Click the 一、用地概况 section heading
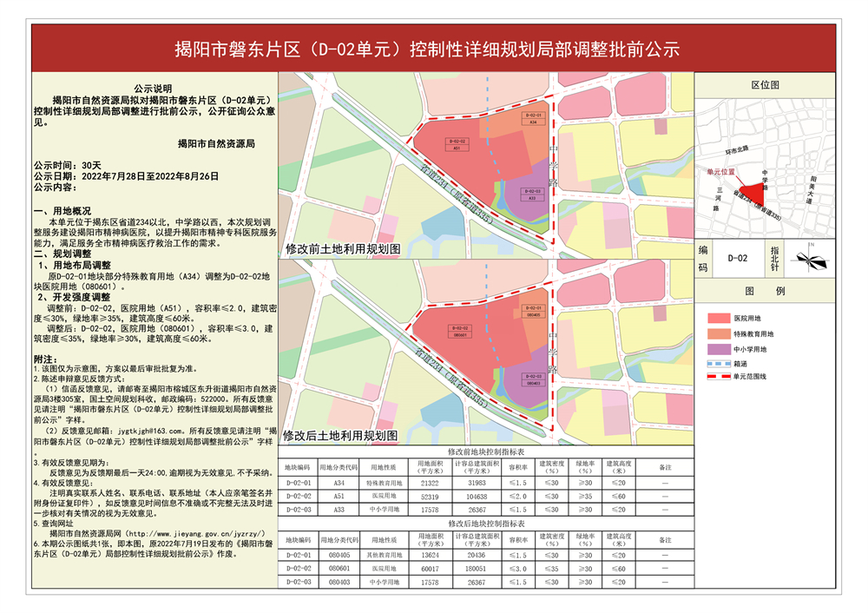The height and width of the screenshot is (613, 868). click(x=62, y=211)
